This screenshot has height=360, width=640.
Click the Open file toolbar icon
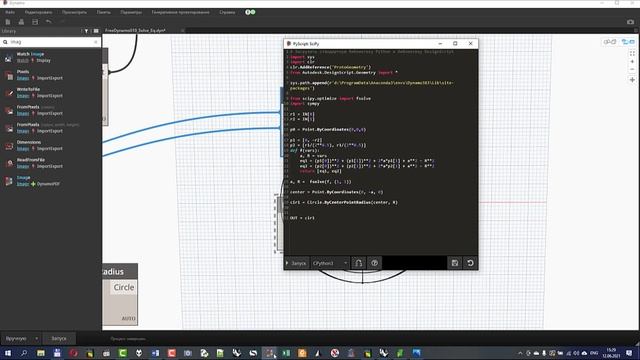pos(21,22)
